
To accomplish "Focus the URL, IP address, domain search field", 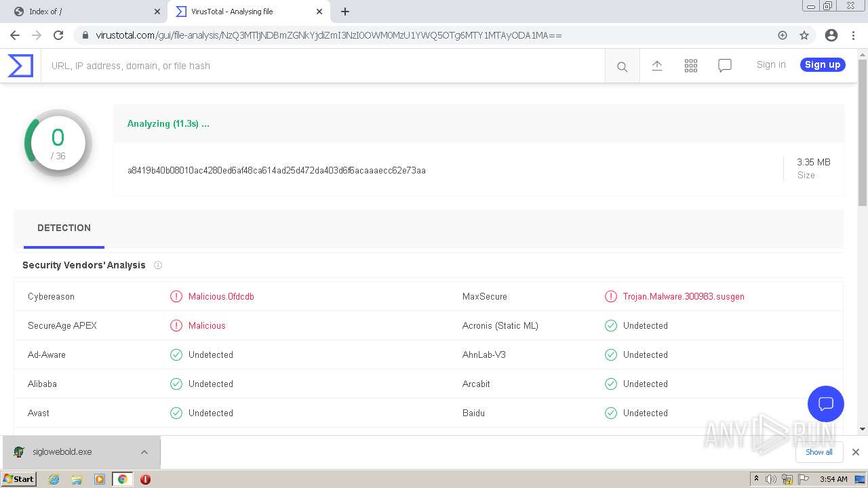I will tap(323, 66).
